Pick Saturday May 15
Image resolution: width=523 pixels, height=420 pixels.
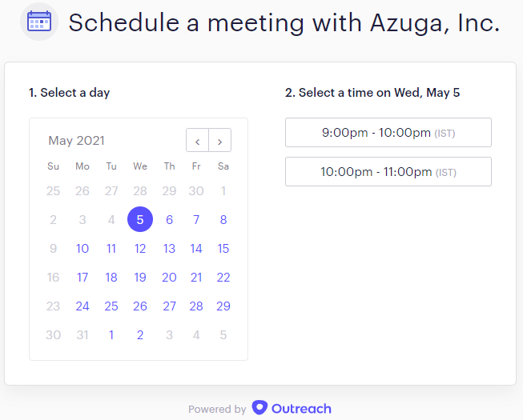[x=223, y=249]
